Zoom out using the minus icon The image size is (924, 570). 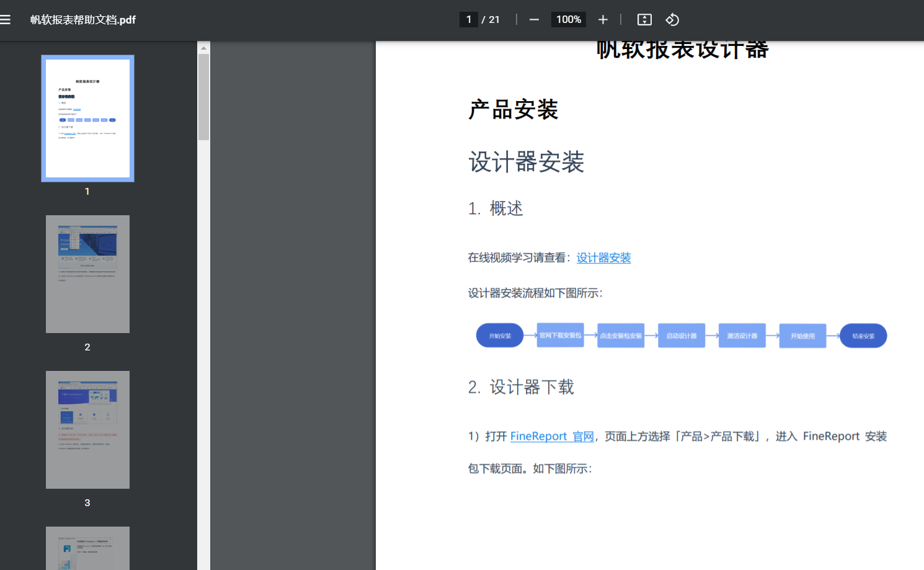pyautogui.click(x=533, y=19)
